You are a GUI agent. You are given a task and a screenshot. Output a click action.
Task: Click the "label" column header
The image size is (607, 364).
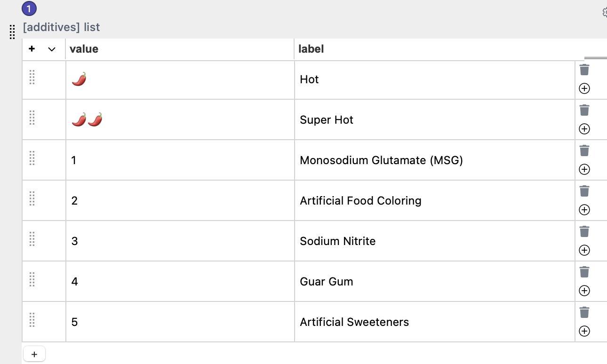311,49
